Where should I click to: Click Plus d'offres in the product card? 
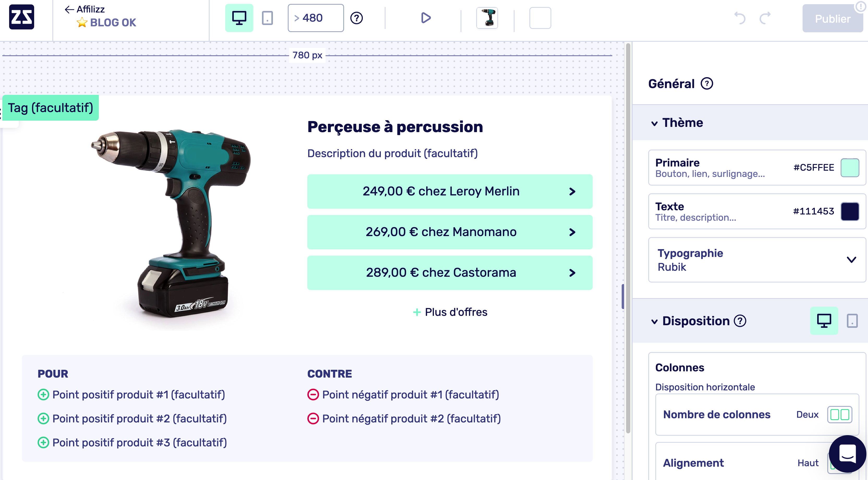[449, 312]
